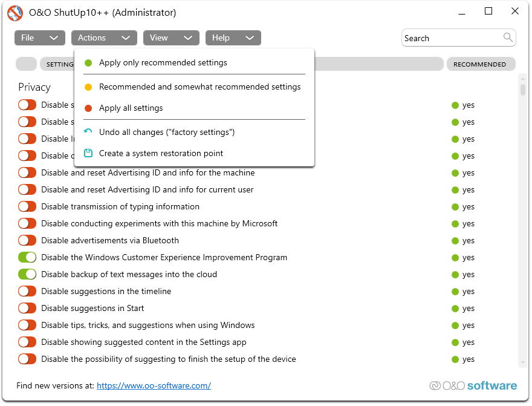Enable Disable suggestions in Start

tap(27, 309)
